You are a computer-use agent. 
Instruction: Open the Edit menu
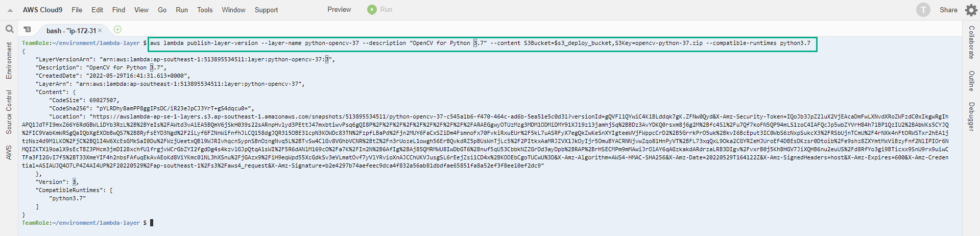click(97, 10)
